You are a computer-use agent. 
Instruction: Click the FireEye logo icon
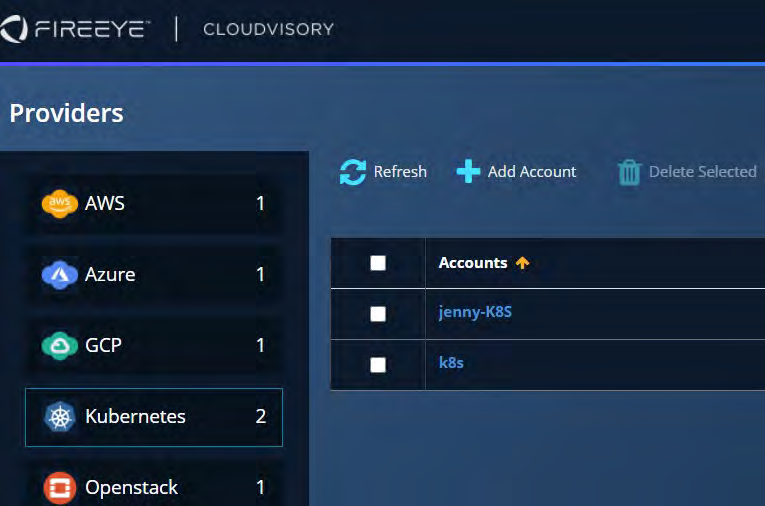[13, 29]
